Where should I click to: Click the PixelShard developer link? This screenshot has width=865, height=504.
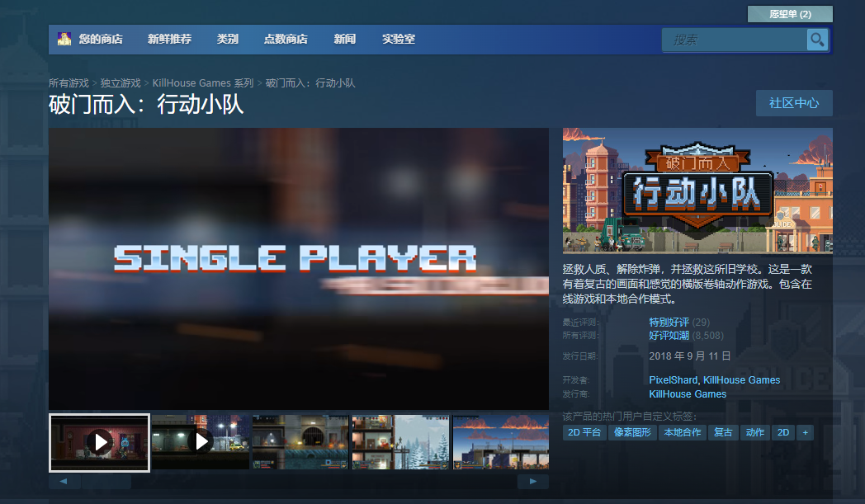673,380
